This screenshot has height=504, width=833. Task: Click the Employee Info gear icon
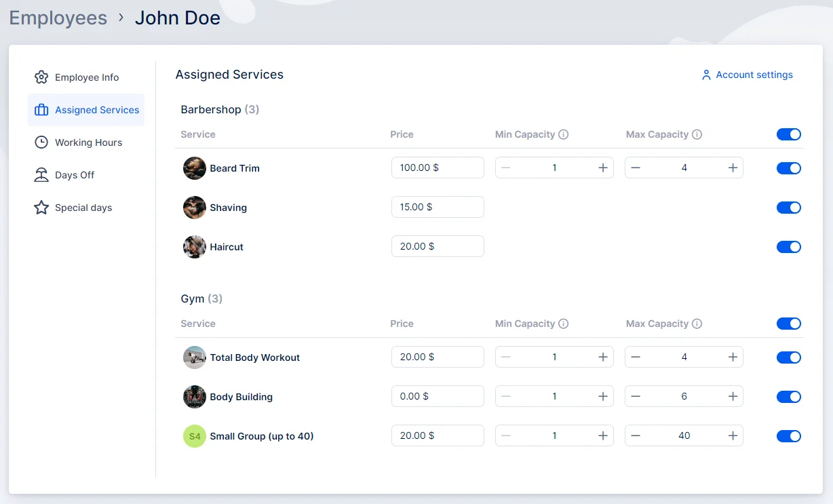[x=41, y=77]
